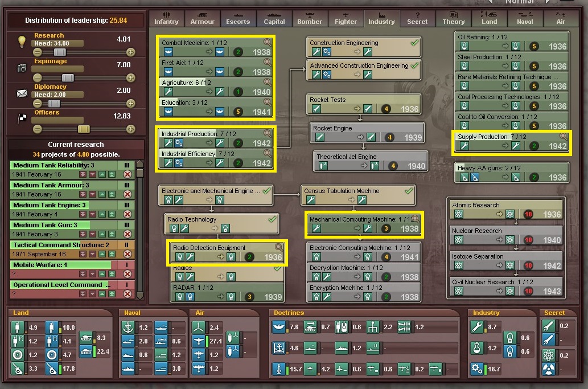588x389 pixels.
Task: Cancel the Mobile Warfare research project
Action: (128, 274)
